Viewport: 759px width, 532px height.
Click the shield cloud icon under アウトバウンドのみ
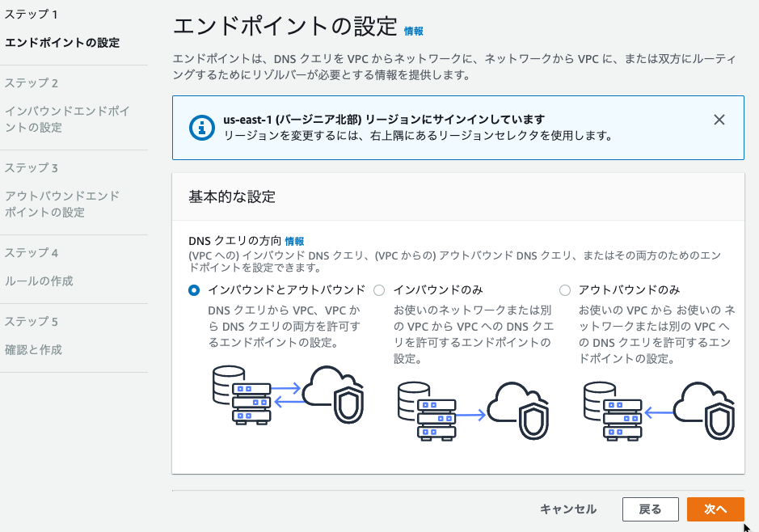[x=704, y=411]
